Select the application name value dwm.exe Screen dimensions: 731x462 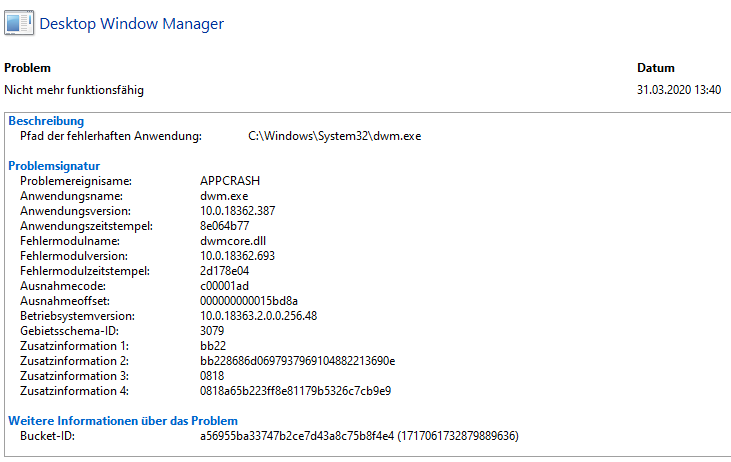(224, 196)
